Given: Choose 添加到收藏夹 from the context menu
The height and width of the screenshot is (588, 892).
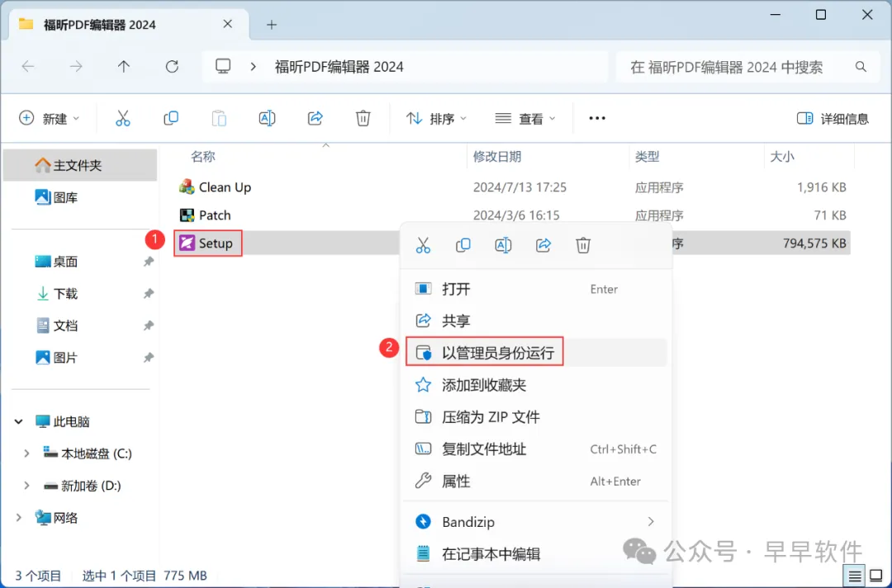Looking at the screenshot, I should pos(536,385).
